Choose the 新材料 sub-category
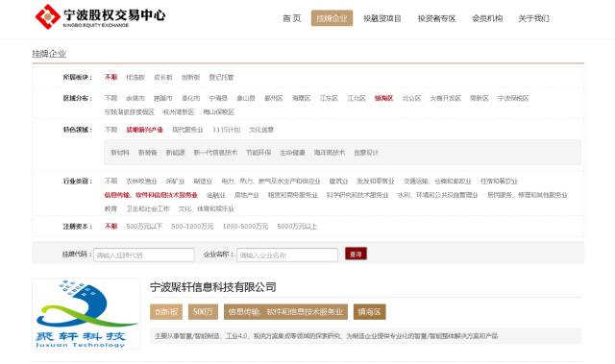Screen dimensions: 615x364 [x=120, y=153]
